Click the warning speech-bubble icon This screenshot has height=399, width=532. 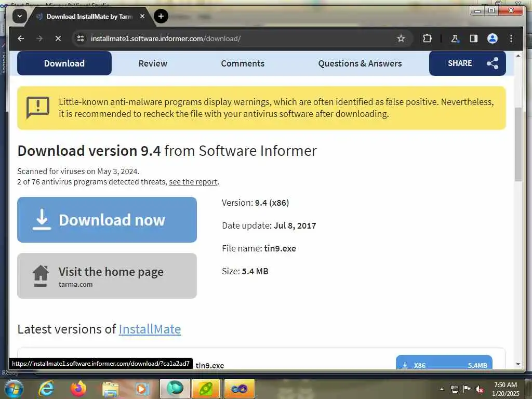(x=37, y=107)
